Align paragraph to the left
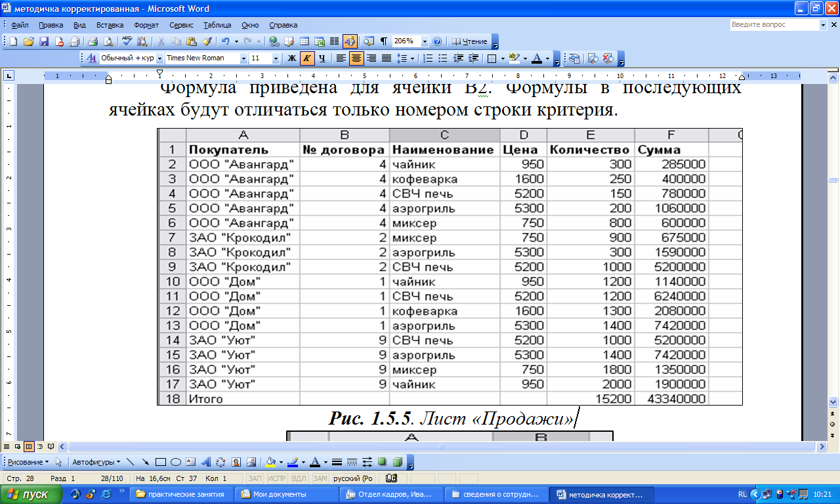This screenshot has height=504, width=840. point(341,58)
